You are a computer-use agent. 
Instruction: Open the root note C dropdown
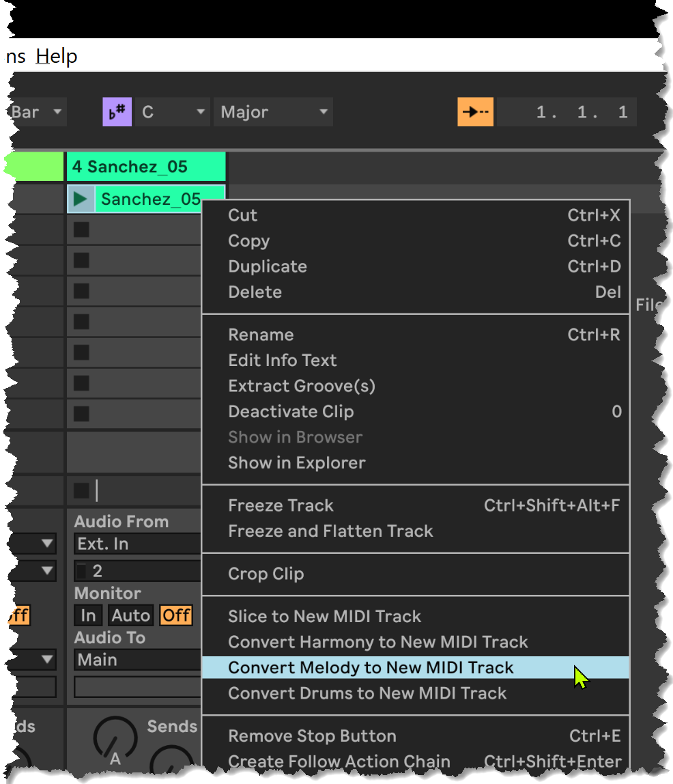coord(173,112)
